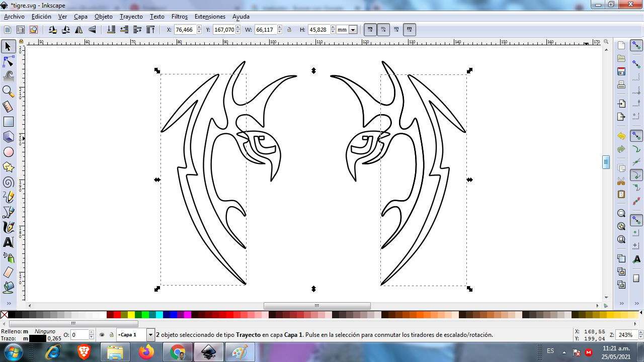The height and width of the screenshot is (362, 644).
Task: Click the Print document icon
Action: 621,84
